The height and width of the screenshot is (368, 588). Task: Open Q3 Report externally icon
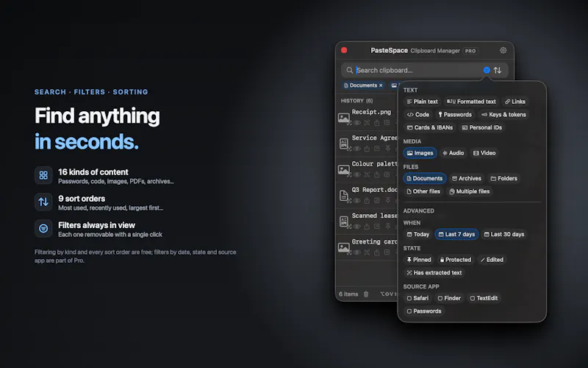point(377,200)
